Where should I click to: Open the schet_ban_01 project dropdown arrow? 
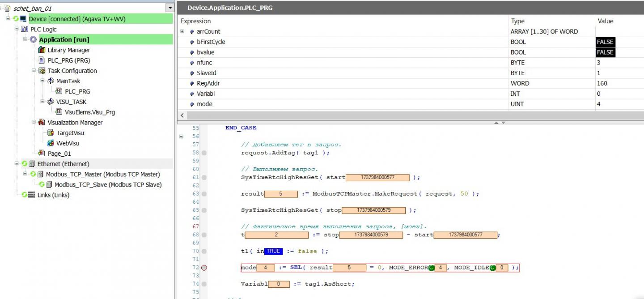[x=169, y=8]
